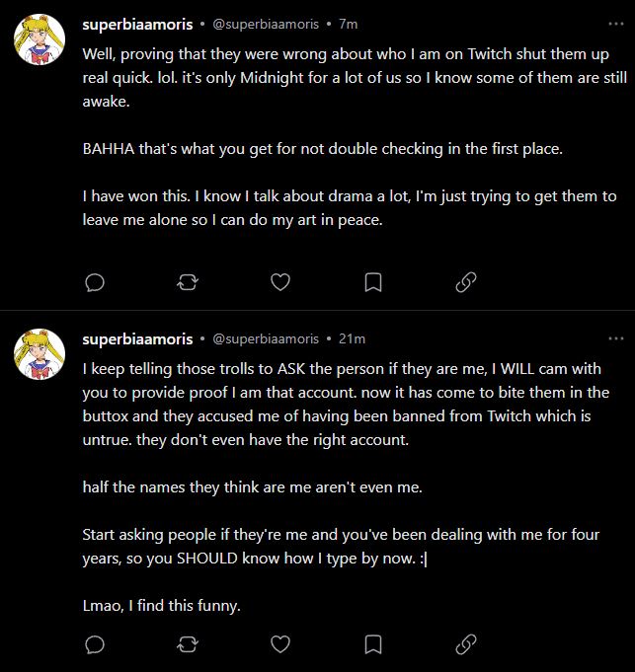Open the 7m timestamp link

(349, 25)
